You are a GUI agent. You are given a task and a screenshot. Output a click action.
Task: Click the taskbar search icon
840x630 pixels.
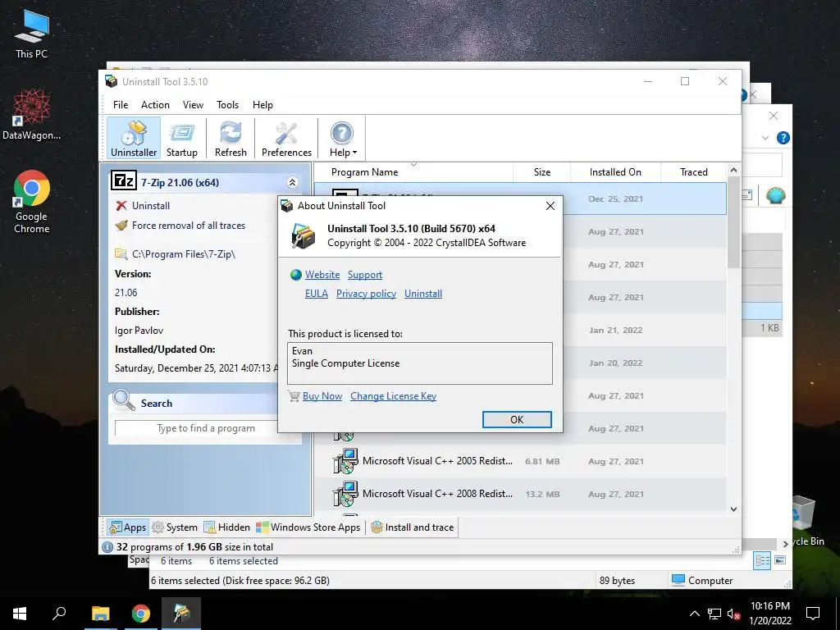point(59,614)
